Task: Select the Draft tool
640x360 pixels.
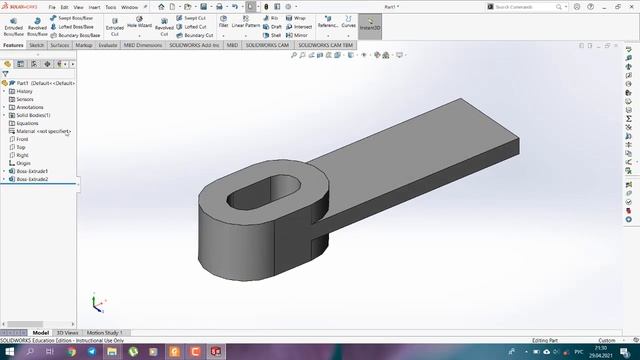Action: pos(272,27)
